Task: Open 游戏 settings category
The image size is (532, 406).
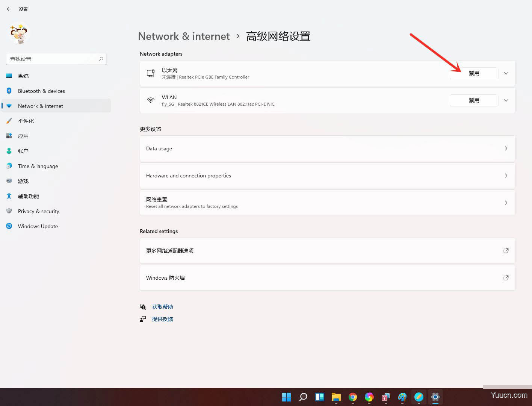Action: [x=56, y=181]
